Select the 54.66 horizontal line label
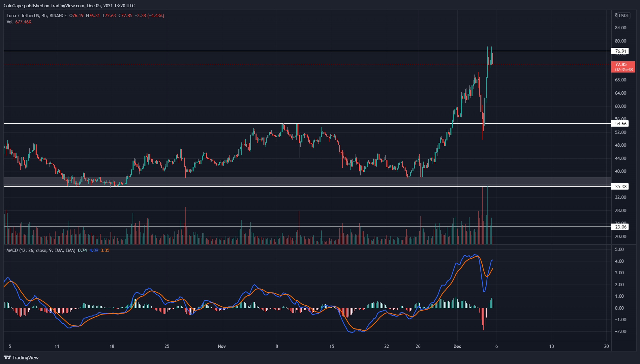 620,124
